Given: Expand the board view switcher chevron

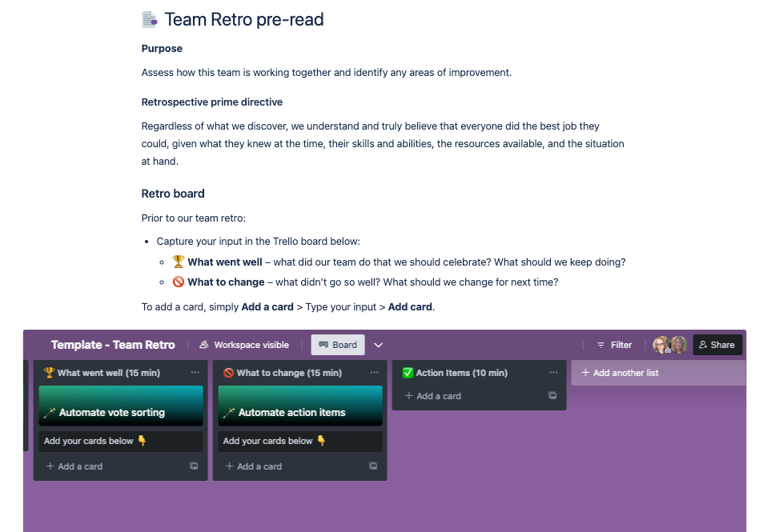Looking at the screenshot, I should 378,345.
